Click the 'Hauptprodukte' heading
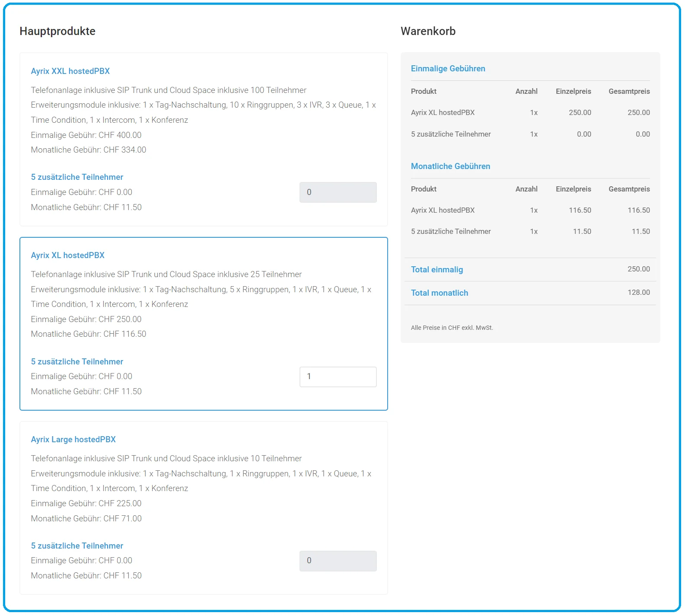 pos(57,31)
